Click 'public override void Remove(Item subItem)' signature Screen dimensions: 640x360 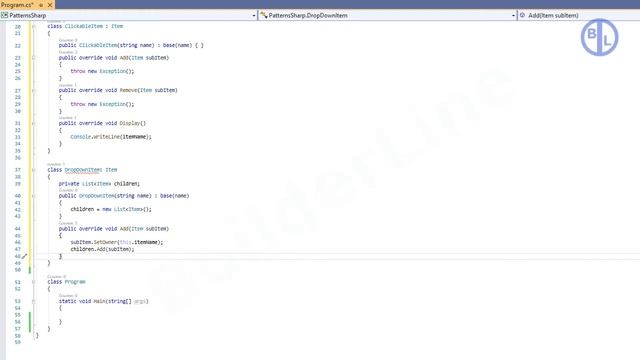tap(118, 90)
